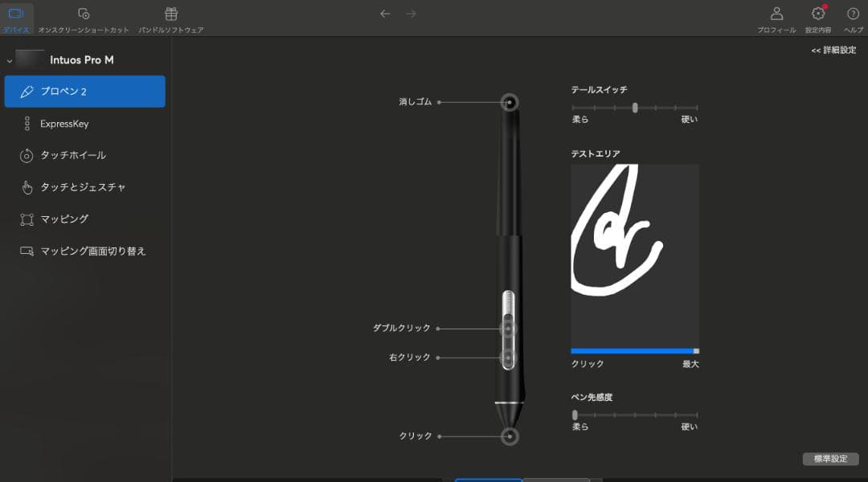The width and height of the screenshot is (868, 482).
Task: Expand the Intuos Pro M device chevron
Action: pyautogui.click(x=8, y=59)
